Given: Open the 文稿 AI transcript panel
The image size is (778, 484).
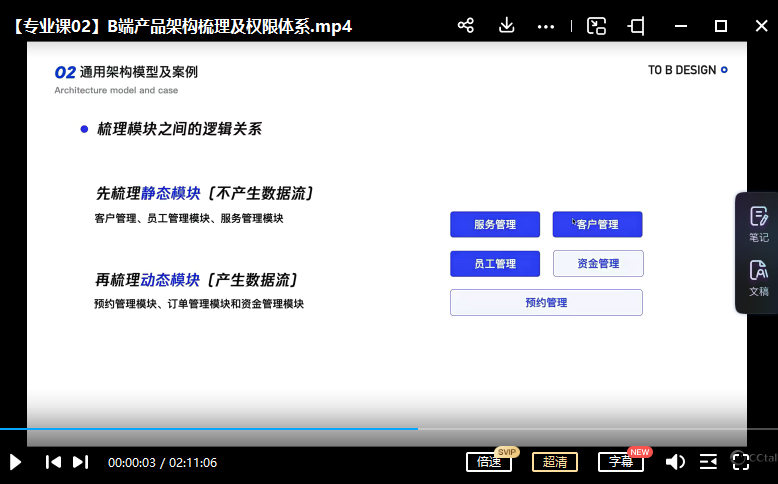Looking at the screenshot, I should point(758,278).
